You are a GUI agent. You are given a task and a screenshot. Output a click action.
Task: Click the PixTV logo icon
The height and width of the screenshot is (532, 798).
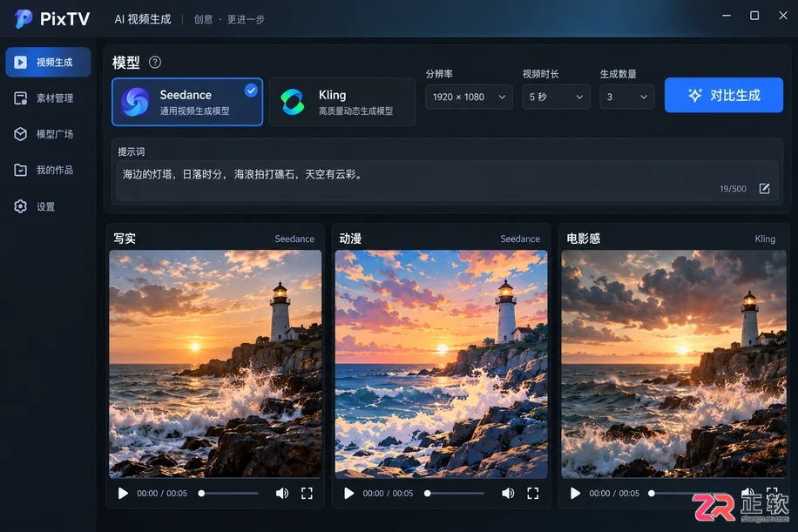[23, 19]
